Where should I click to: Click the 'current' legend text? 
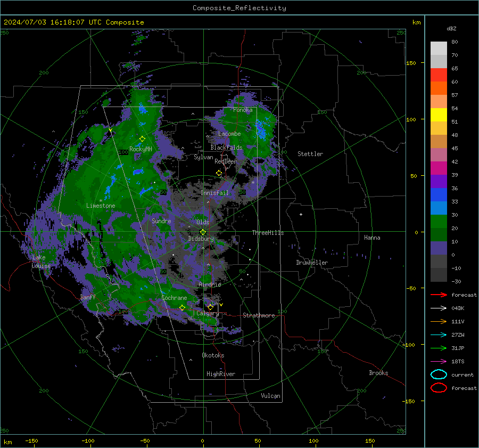pyautogui.click(x=463, y=375)
